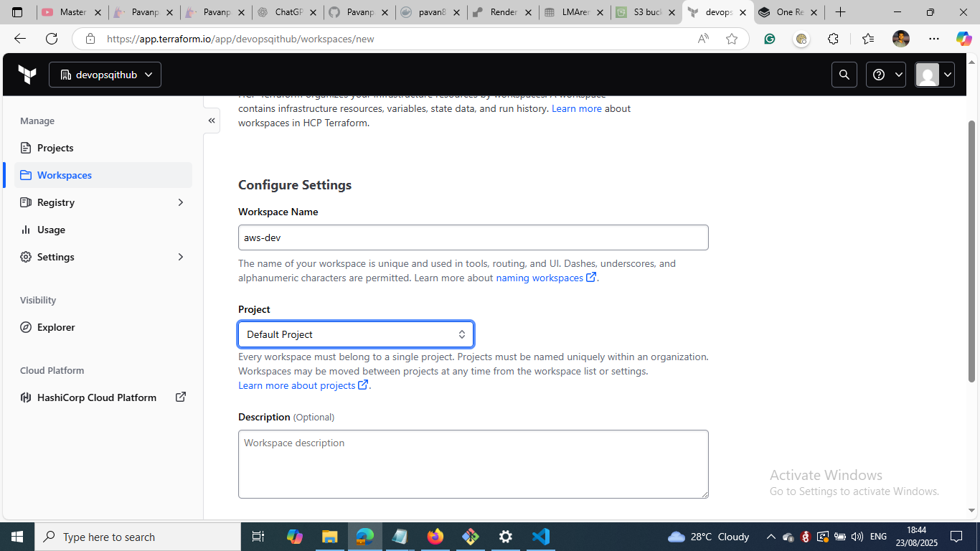Switch to the S3 bucket browser tab

pos(646,12)
